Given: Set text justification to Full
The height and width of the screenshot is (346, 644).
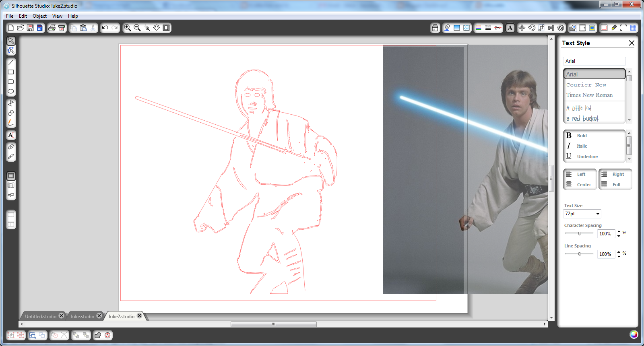Looking at the screenshot, I should click(x=615, y=185).
